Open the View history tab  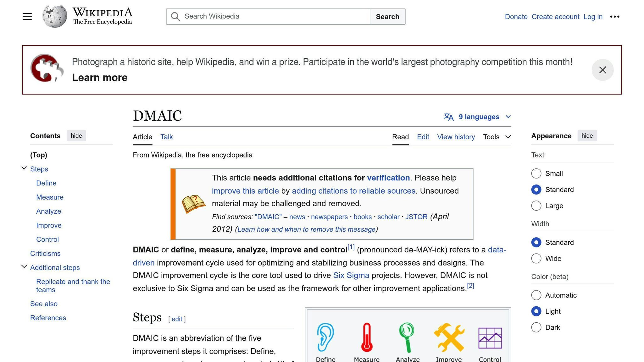pyautogui.click(x=456, y=137)
